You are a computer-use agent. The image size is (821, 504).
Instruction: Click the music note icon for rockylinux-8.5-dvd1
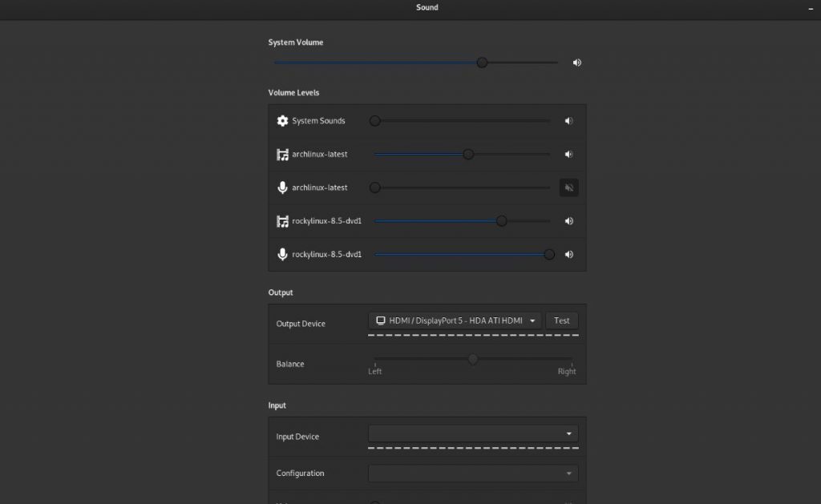(x=282, y=220)
